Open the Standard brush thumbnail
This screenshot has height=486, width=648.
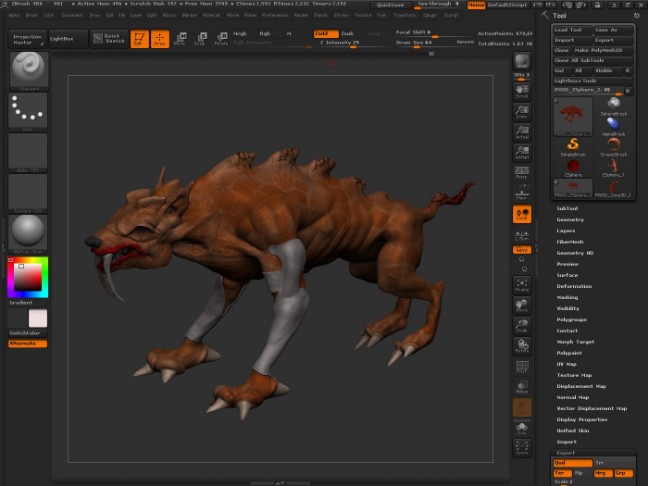[28, 71]
